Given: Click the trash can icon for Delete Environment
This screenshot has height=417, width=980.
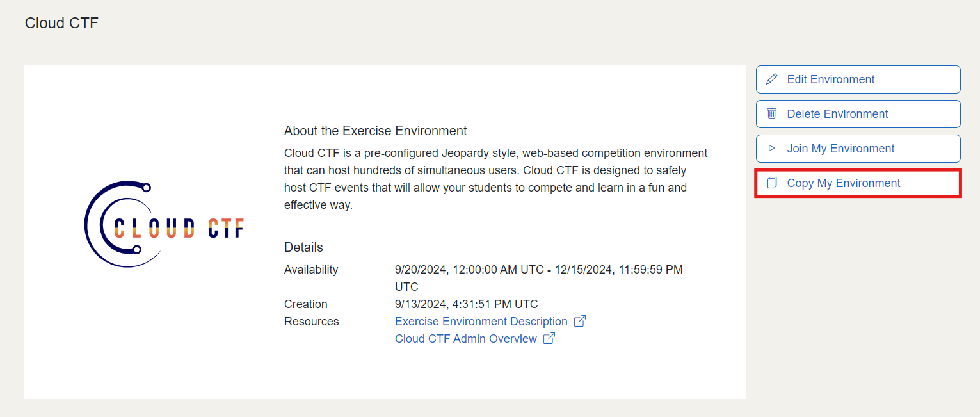Looking at the screenshot, I should (x=772, y=113).
